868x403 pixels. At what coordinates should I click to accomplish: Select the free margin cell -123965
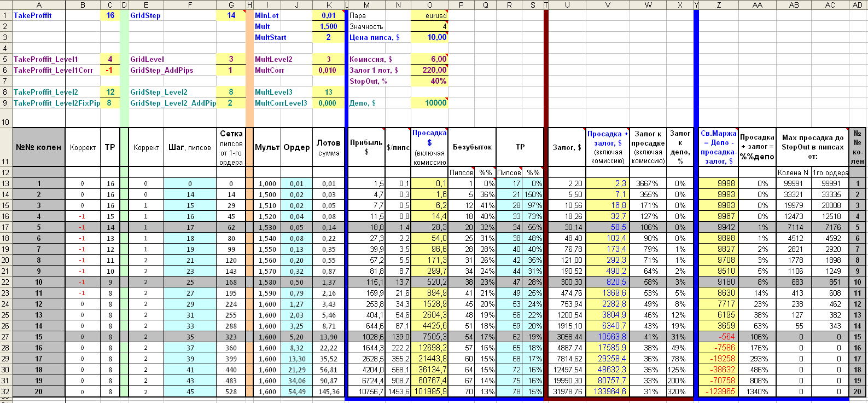click(x=718, y=392)
